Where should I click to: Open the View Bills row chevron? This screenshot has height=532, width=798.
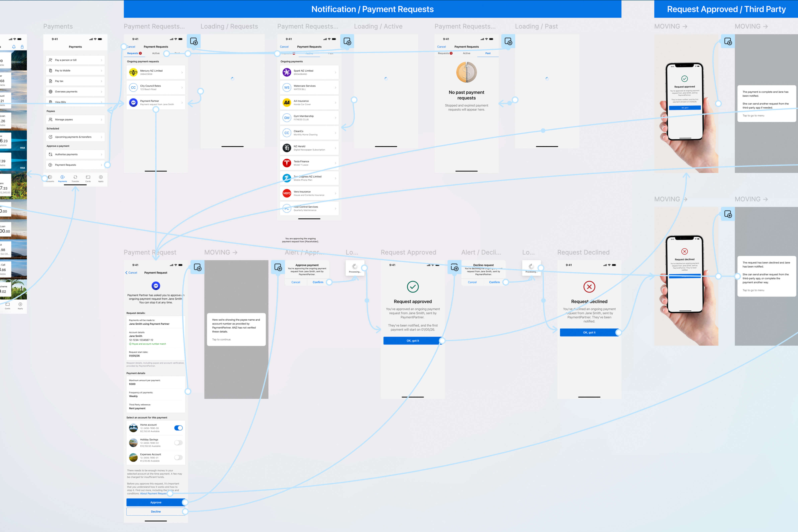point(102,102)
